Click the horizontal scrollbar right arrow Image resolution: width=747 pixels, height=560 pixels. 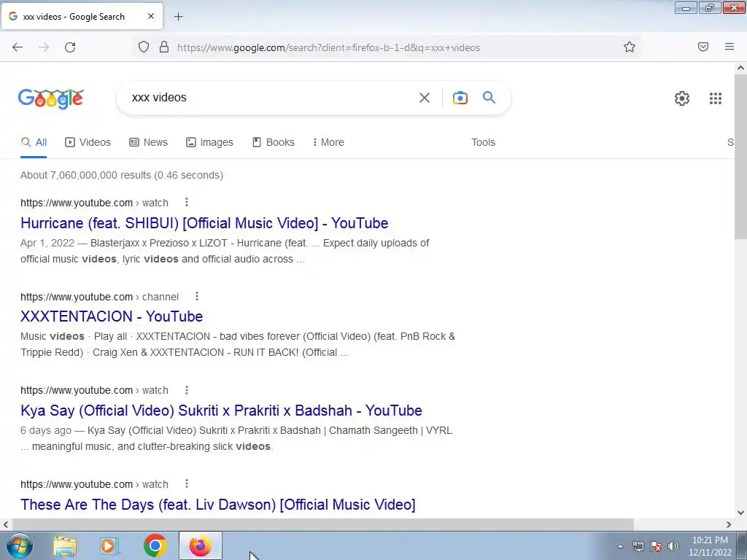click(729, 524)
